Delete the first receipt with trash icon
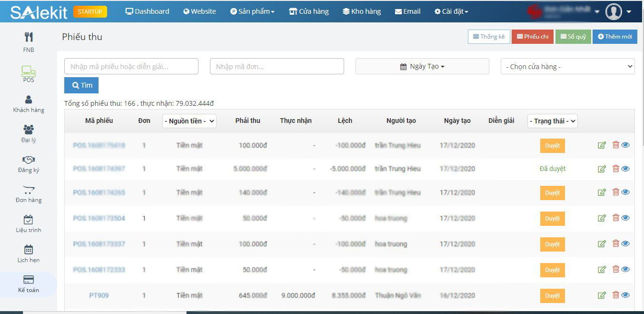 [615, 145]
